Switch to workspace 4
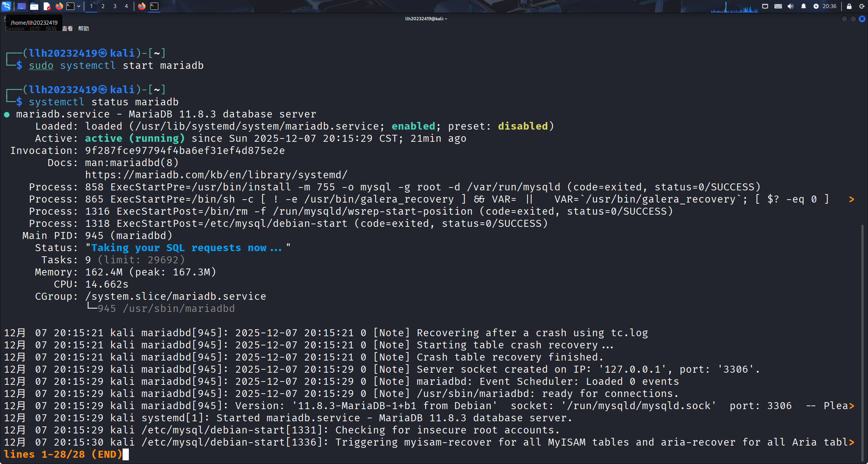The image size is (868, 464). [126, 6]
